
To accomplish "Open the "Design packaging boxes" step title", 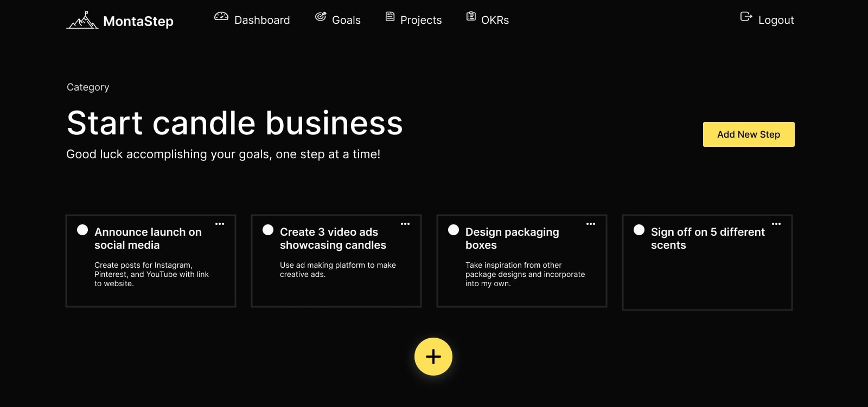I will point(512,238).
